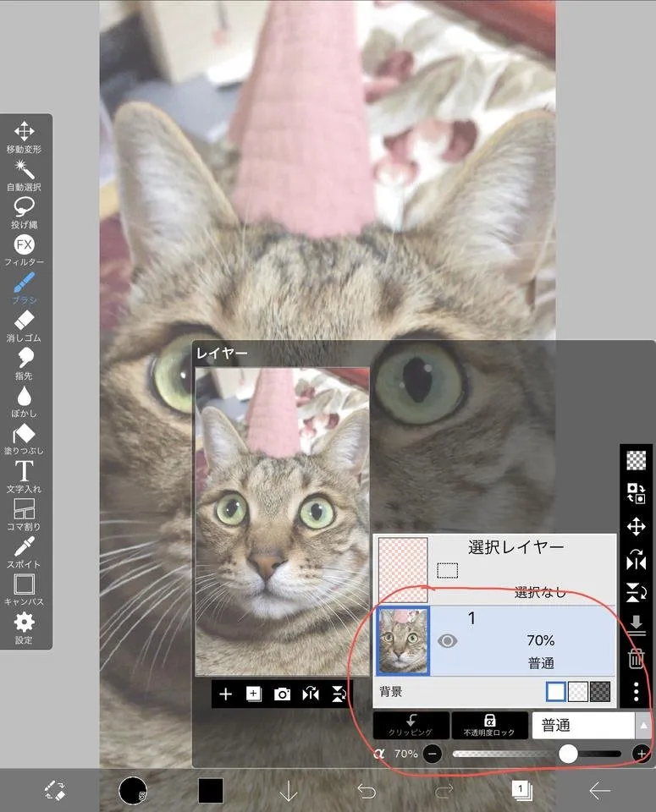Tap the 70% opacity text on layer 1
Screen dimensions: 656x812
pos(541,640)
